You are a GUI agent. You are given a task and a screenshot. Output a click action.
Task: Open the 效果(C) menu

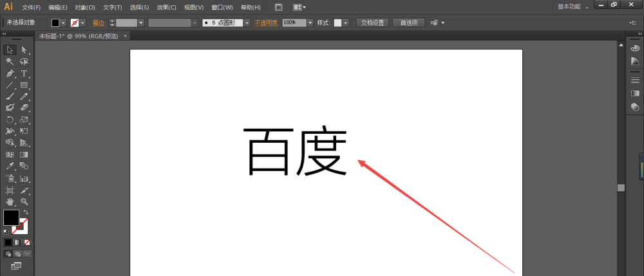[166, 7]
